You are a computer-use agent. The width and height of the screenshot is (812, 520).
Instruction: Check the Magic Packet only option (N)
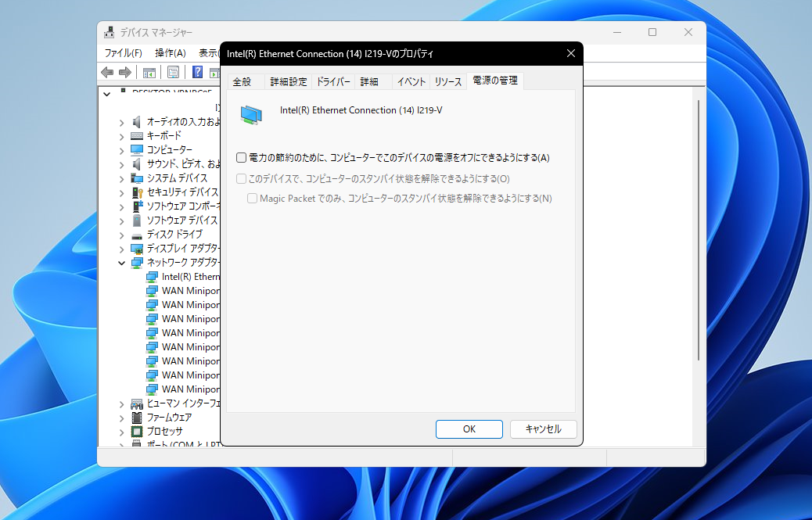click(252, 198)
